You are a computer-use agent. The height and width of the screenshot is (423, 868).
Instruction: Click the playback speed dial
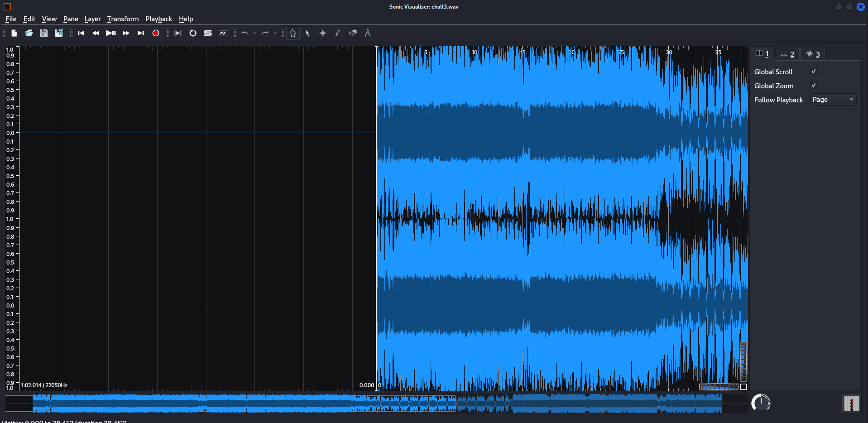click(x=761, y=403)
